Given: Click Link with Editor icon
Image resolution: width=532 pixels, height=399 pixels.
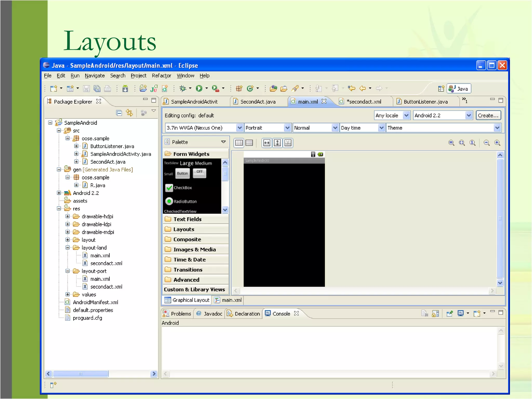Looking at the screenshot, I should coord(129,113).
